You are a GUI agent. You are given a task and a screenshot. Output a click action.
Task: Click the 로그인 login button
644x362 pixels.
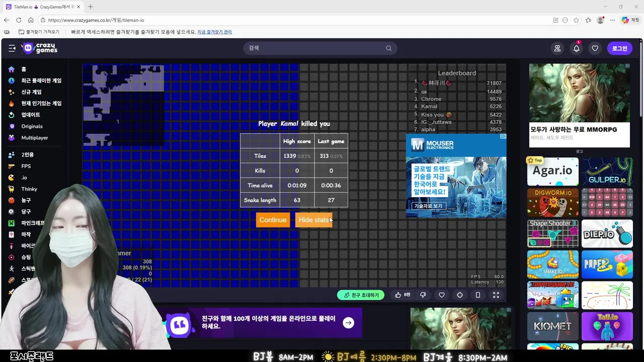pyautogui.click(x=620, y=48)
